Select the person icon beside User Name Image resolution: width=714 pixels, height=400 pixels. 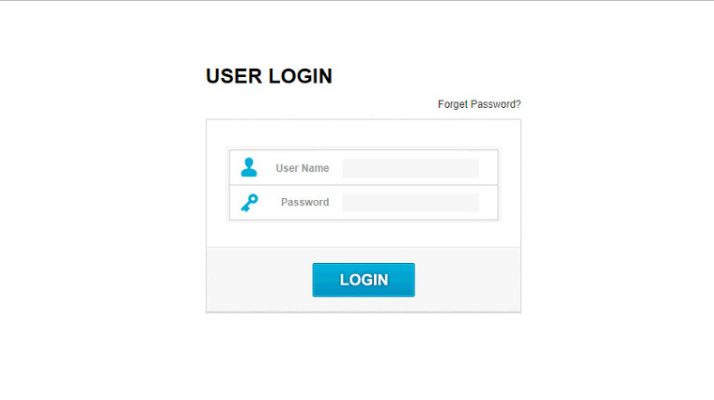[249, 167]
